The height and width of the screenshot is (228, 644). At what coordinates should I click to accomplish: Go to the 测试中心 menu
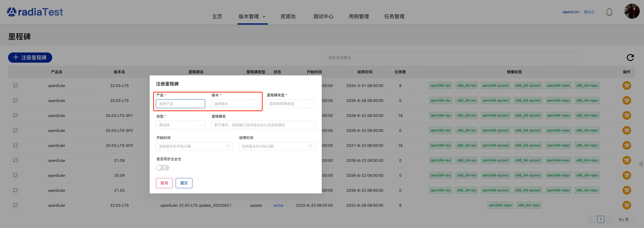323,16
